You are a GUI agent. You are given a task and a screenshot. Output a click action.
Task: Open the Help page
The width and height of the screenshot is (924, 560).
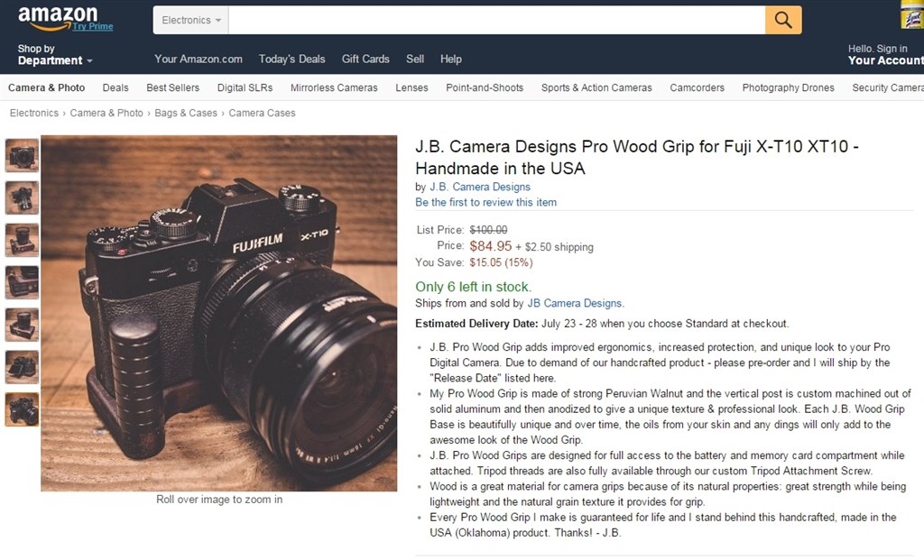point(451,59)
